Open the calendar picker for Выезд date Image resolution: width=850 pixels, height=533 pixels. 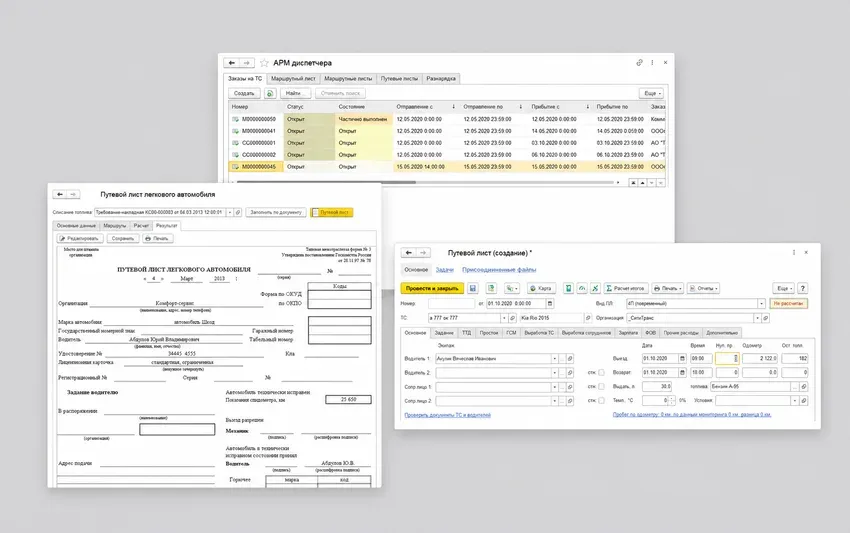[682, 358]
